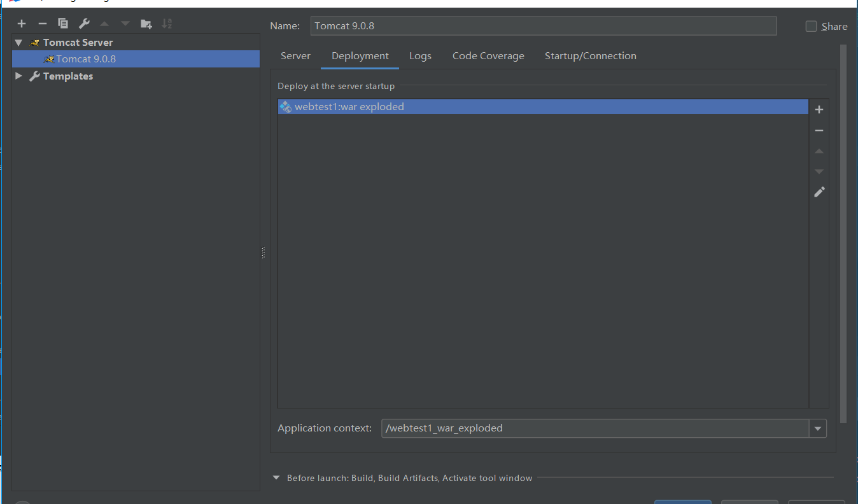Select the Templates row in the tree
Screen dimensions: 858x504
[136, 76]
